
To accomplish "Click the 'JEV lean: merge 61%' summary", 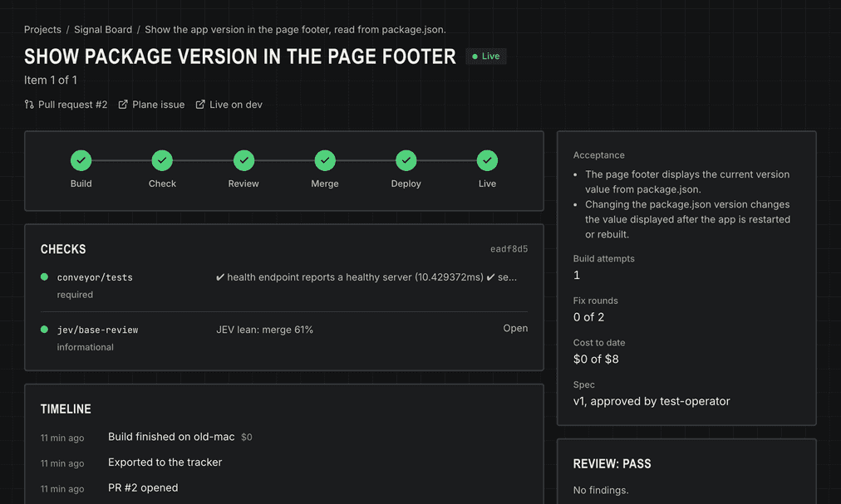I will 264,330.
